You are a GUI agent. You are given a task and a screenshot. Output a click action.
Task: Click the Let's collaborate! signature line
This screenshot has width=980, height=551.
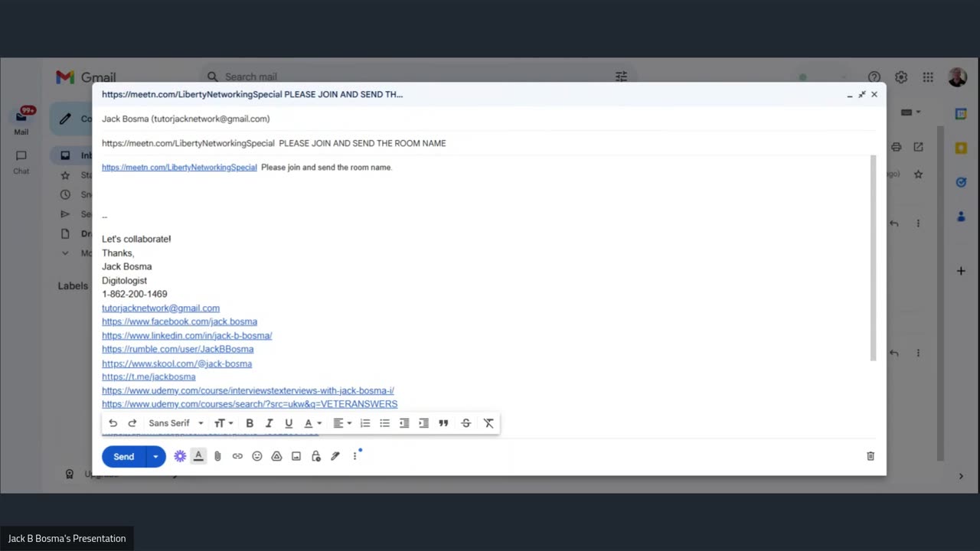click(x=136, y=239)
